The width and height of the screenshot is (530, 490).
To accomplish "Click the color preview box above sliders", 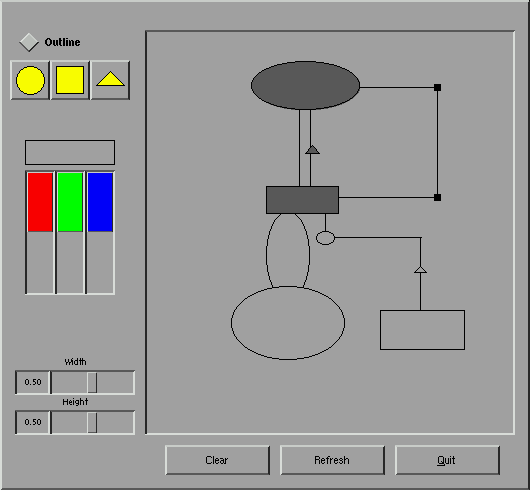I will (x=70, y=152).
